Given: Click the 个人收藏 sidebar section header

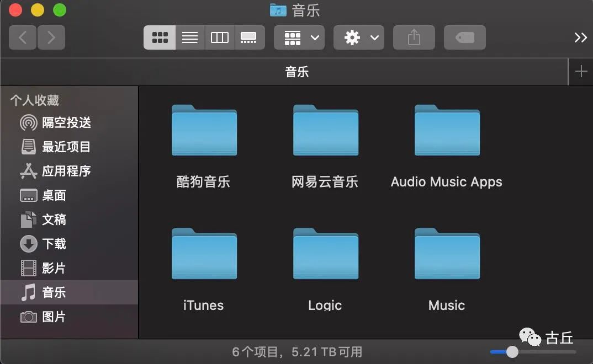Looking at the screenshot, I should [x=34, y=100].
